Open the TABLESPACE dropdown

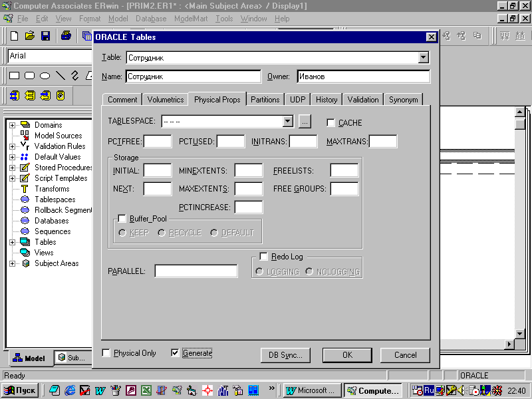[x=287, y=121]
